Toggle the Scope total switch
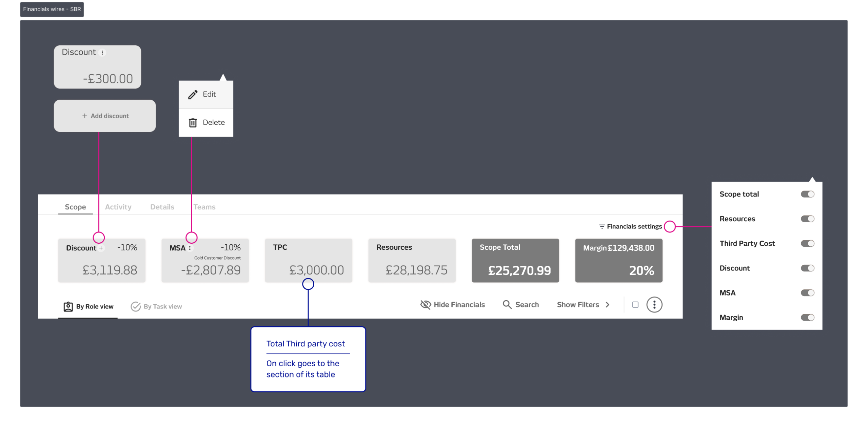Viewport: 868px width, 427px height. point(808,194)
